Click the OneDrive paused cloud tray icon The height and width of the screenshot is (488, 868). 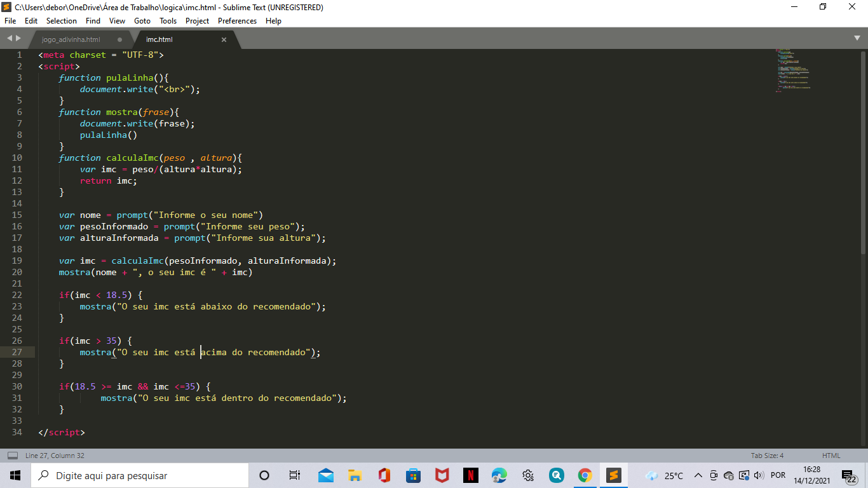click(x=729, y=475)
